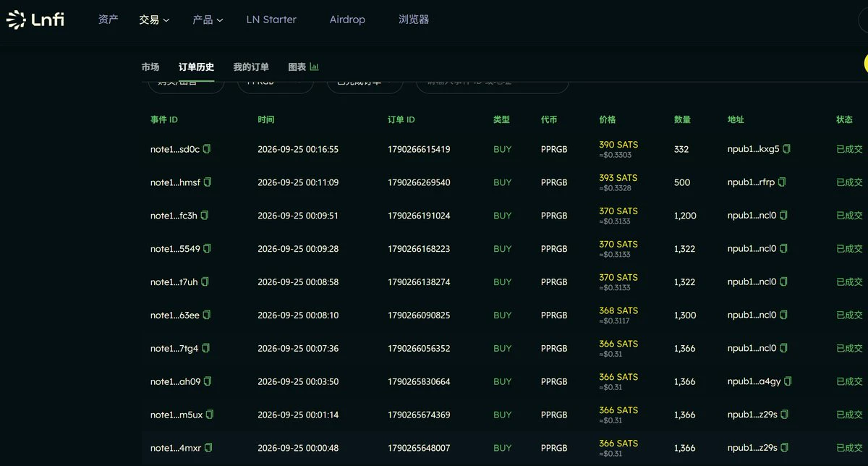This screenshot has width=868, height=466.
Task: Copy address in order 1790265648007 row
Action: (x=784, y=448)
